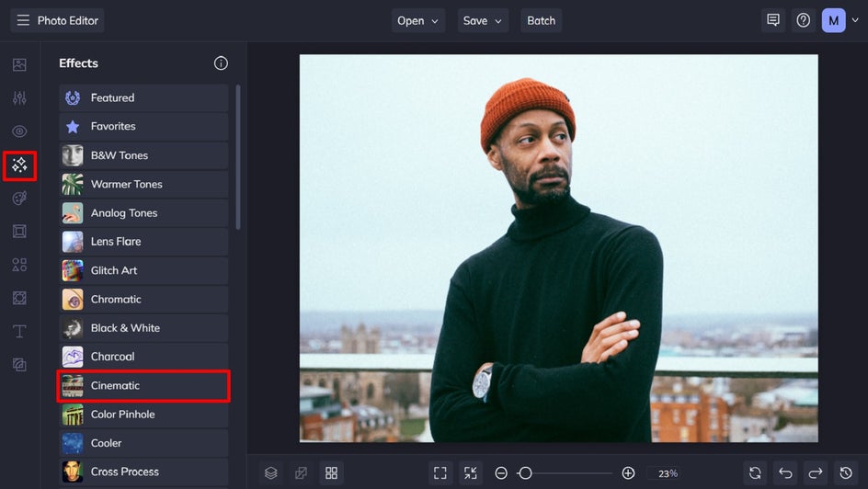868x489 pixels.
Task: Select the Text tool icon in sidebar
Action: coord(19,331)
